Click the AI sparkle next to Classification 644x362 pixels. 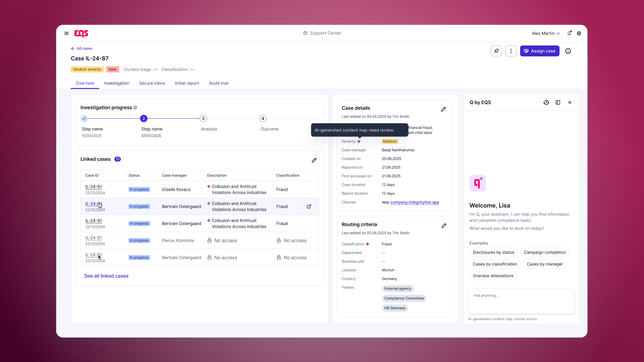368,244
